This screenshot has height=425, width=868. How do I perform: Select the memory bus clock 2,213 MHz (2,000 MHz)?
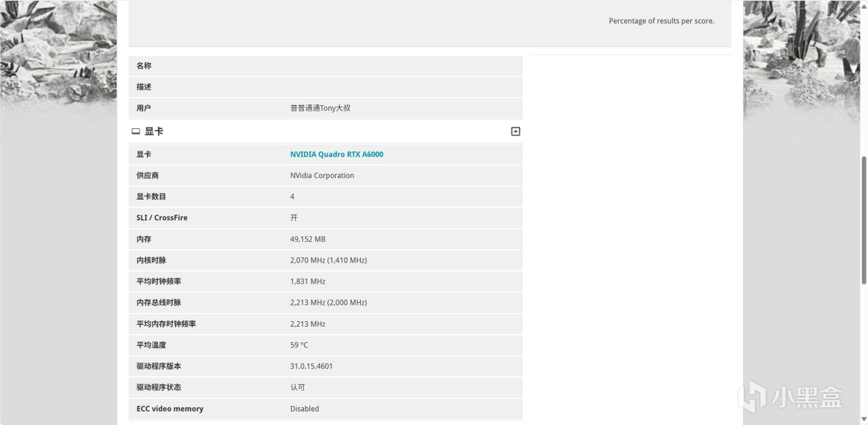pyautogui.click(x=328, y=302)
